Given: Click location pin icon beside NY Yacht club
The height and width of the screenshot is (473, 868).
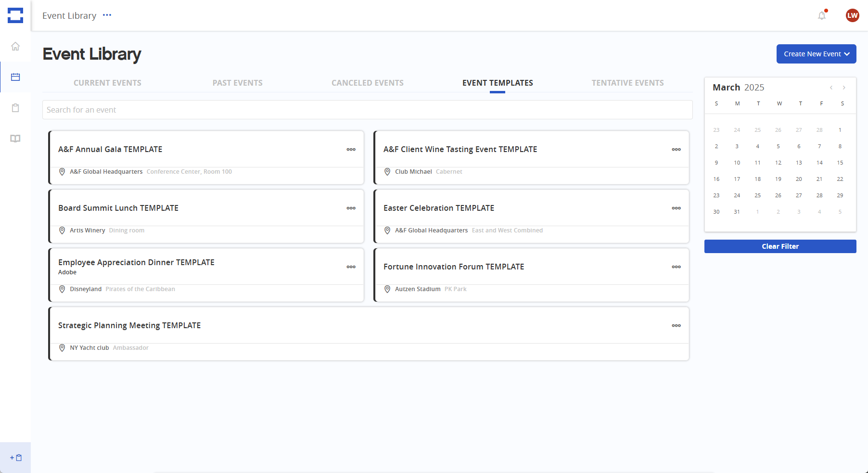Looking at the screenshot, I should [62, 348].
